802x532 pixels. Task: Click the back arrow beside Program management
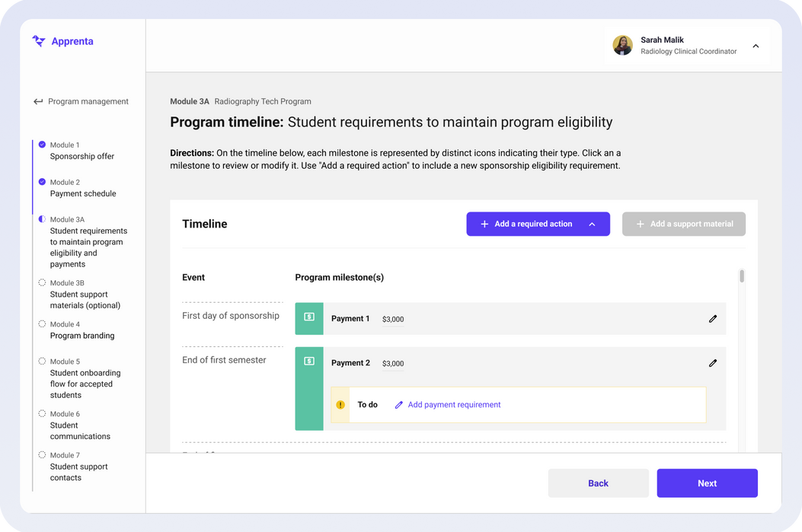pyautogui.click(x=38, y=102)
